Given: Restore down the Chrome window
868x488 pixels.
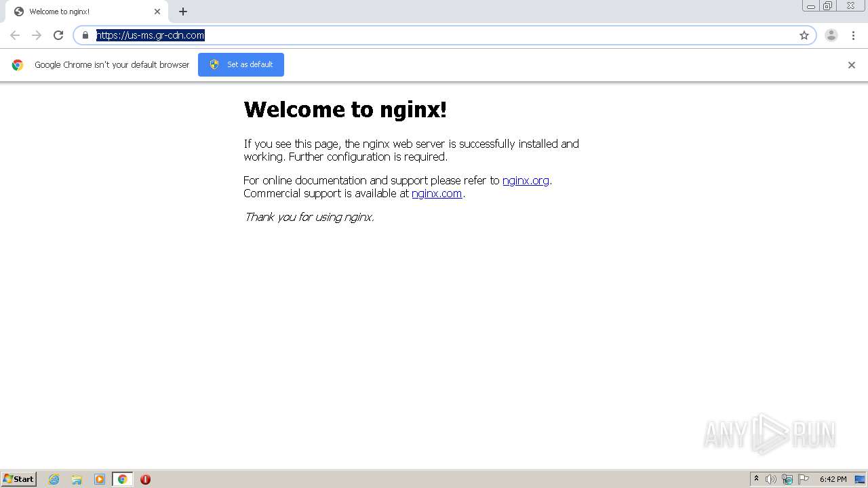Looking at the screenshot, I should pyautogui.click(x=828, y=6).
